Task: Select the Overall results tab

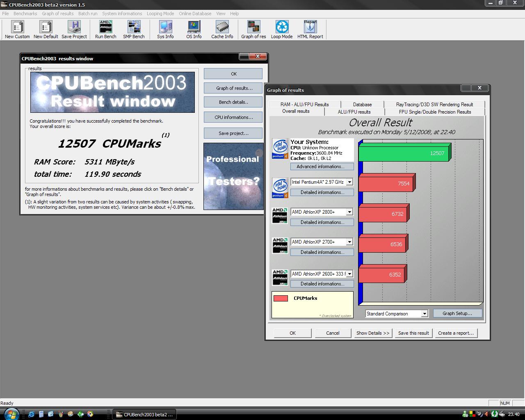Action: tap(296, 112)
